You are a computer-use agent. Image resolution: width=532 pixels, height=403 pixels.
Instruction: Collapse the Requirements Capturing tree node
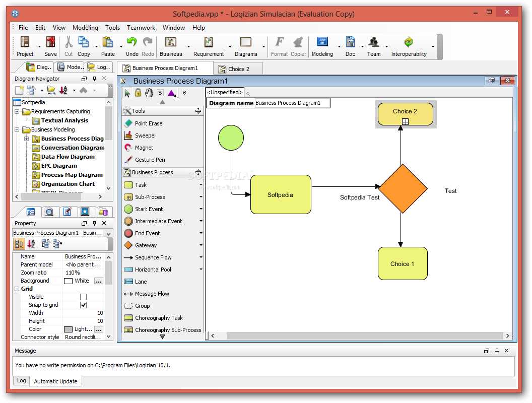click(x=17, y=112)
